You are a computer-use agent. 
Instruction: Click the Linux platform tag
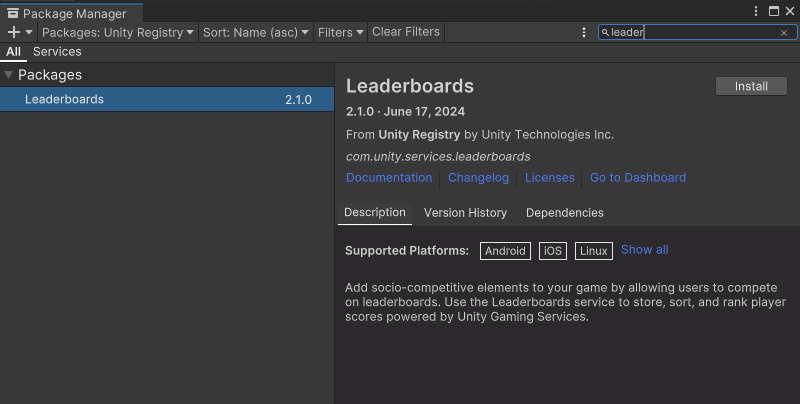593,250
